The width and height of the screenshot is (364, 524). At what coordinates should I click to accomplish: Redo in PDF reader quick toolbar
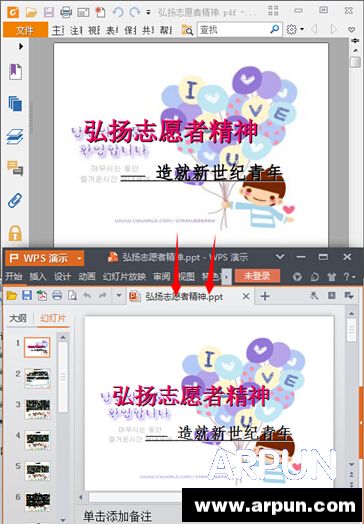coord(134,12)
